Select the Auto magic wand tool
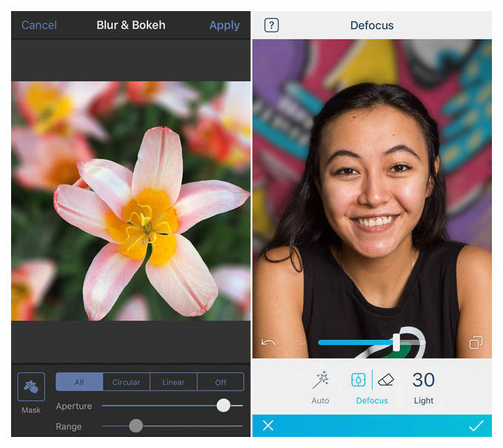 320,380
